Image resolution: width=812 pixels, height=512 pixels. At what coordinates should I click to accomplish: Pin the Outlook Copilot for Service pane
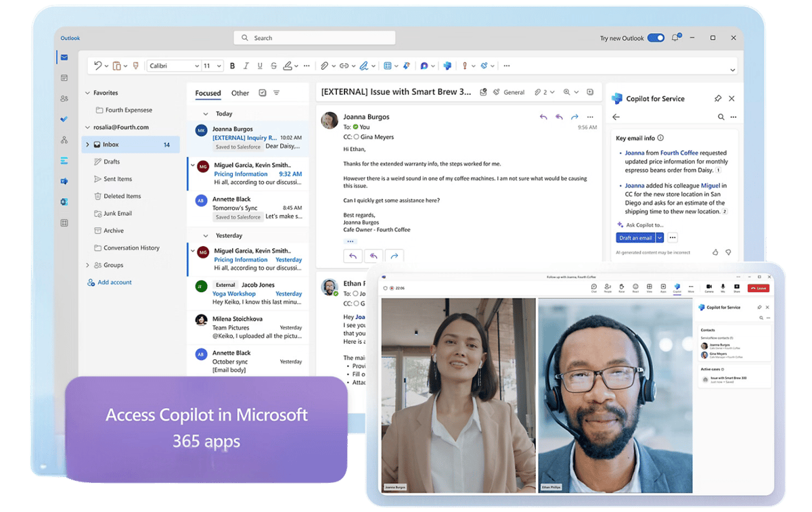click(x=718, y=99)
